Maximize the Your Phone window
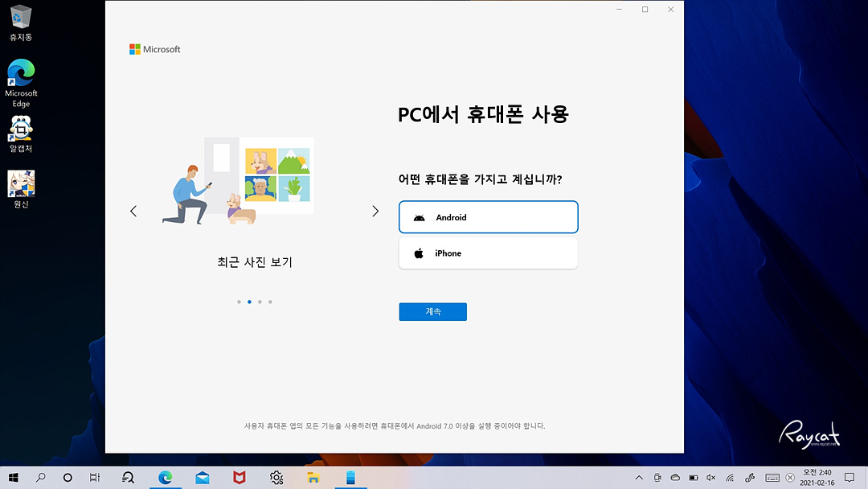 click(645, 10)
